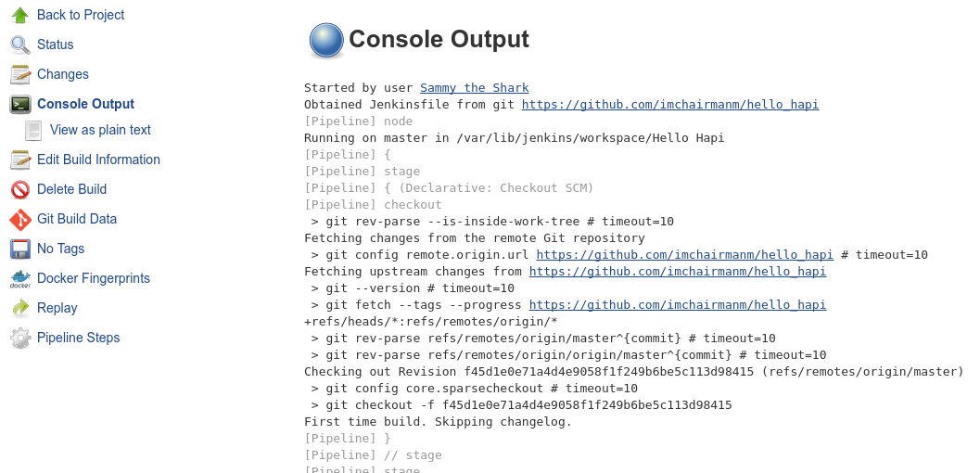Open the repository link in git fetch line
Image resolution: width=980 pixels, height=473 pixels.
(678, 305)
